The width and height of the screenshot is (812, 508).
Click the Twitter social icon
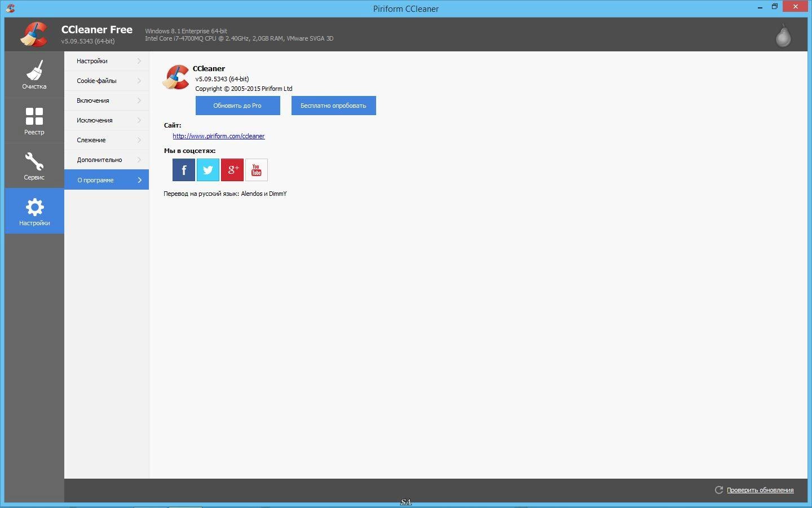pyautogui.click(x=208, y=170)
